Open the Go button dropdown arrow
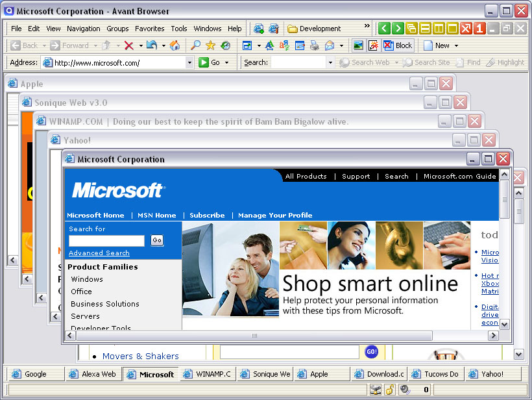Viewport: 532px width, 400px height. [x=226, y=62]
